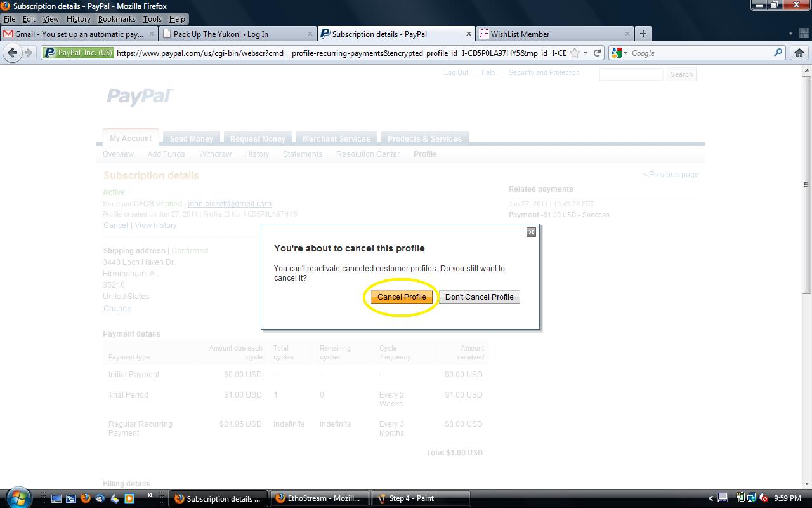Close the cancel profile dialog with X
This screenshot has height=508, width=812.
tap(532, 232)
